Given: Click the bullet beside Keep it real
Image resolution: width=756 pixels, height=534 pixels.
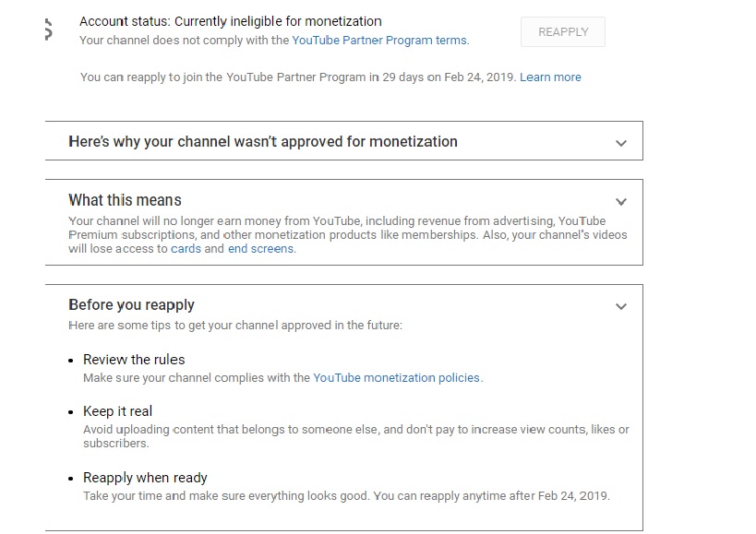Looking at the screenshot, I should [x=72, y=412].
